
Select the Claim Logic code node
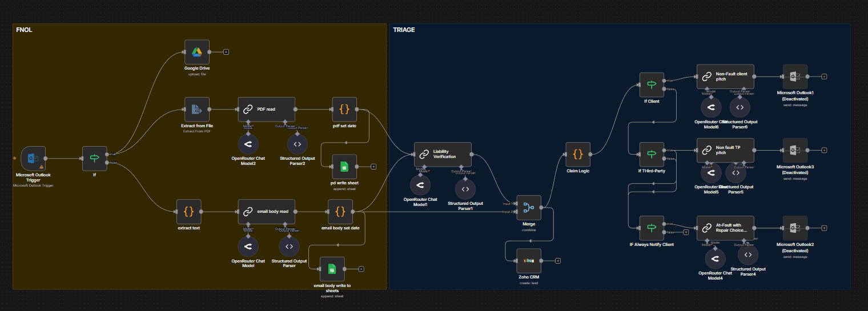[x=577, y=154]
